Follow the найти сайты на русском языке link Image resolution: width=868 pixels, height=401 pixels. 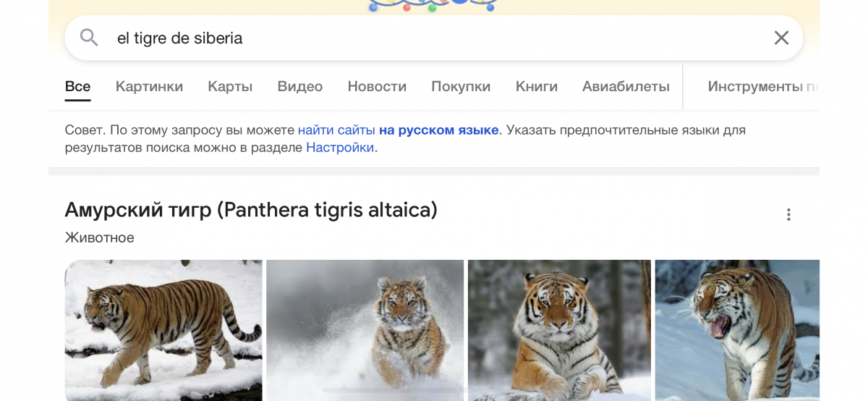pos(398,130)
